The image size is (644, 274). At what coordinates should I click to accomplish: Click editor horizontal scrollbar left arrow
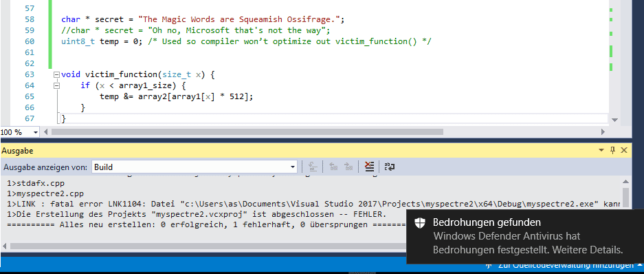(45, 132)
